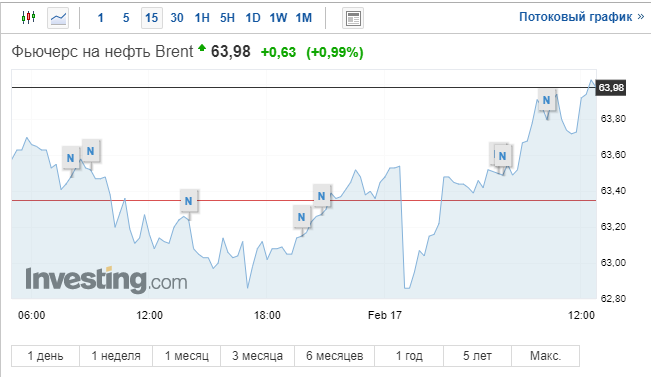Show the 1 год range
Viewport: 651px width, 377px height.
click(x=409, y=356)
